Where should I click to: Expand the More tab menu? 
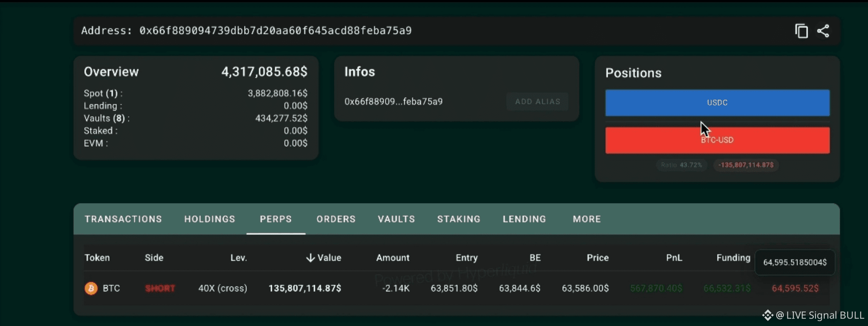587,219
